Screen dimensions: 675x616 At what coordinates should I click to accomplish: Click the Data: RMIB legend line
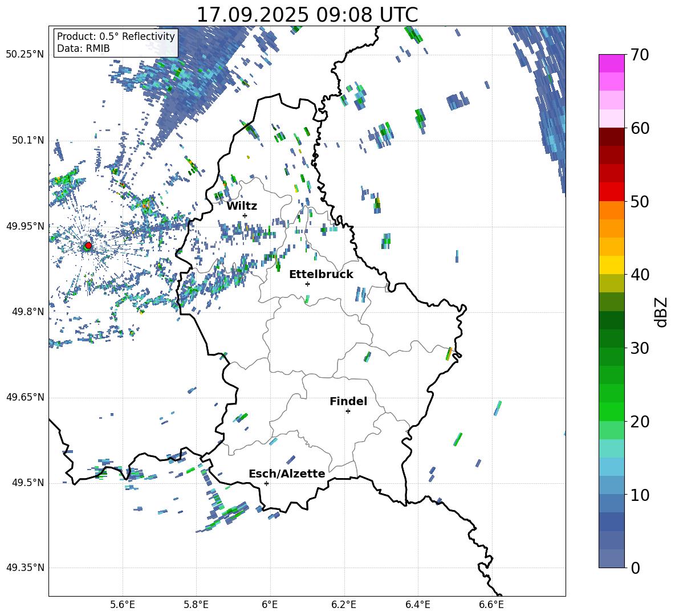(x=83, y=48)
